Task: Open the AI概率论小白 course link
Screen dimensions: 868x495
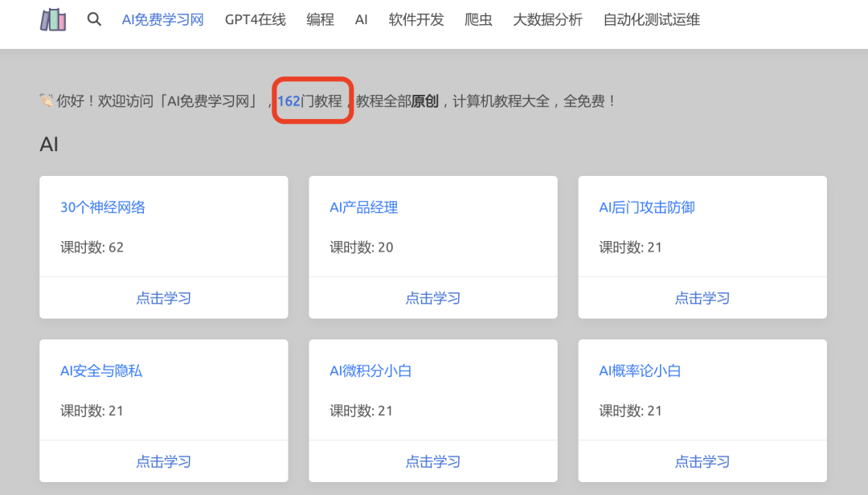Action: (x=640, y=371)
